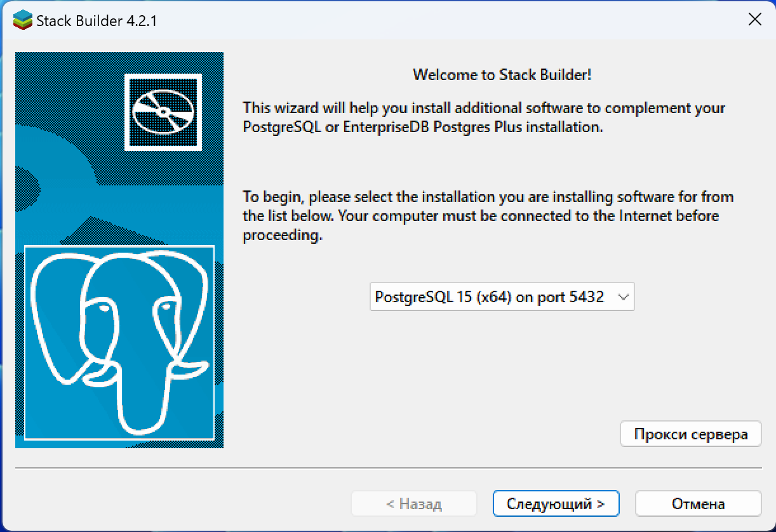Click the 'Welcome to Stack Builder!' heading
This screenshot has height=532, width=776.
[502, 74]
